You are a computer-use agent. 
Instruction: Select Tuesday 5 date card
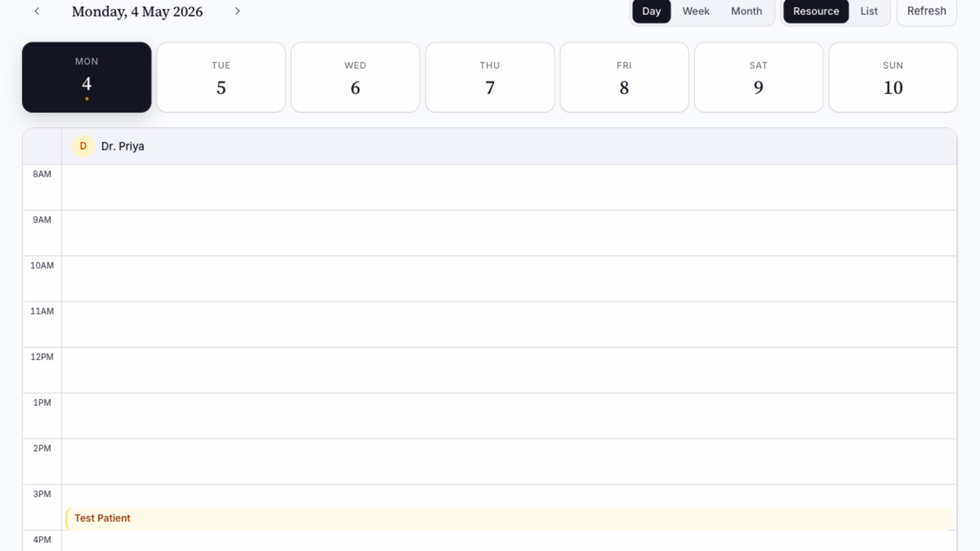pos(221,77)
